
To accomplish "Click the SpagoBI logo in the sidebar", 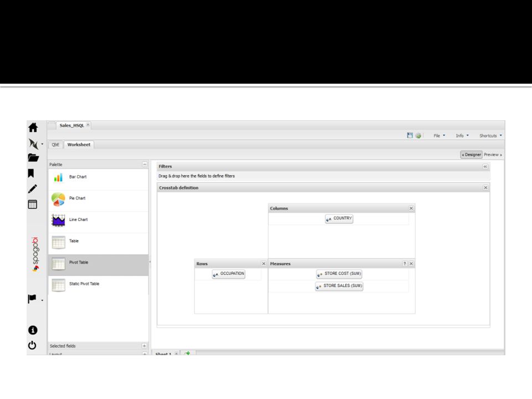I will click(35, 254).
